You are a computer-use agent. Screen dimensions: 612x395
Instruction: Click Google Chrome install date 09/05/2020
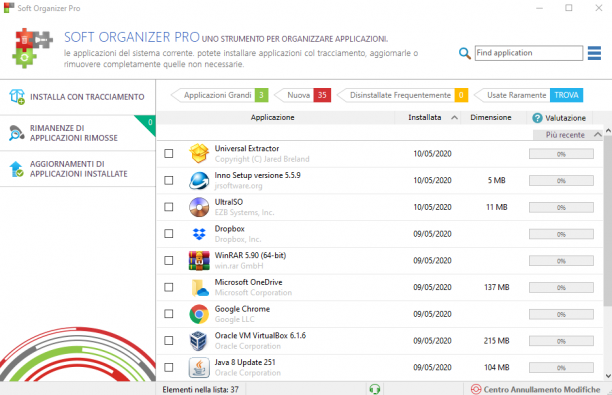coord(432,314)
